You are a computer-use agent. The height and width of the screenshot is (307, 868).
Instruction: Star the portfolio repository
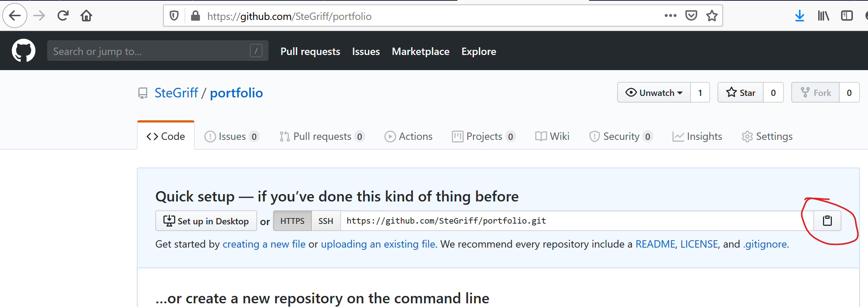(x=741, y=93)
